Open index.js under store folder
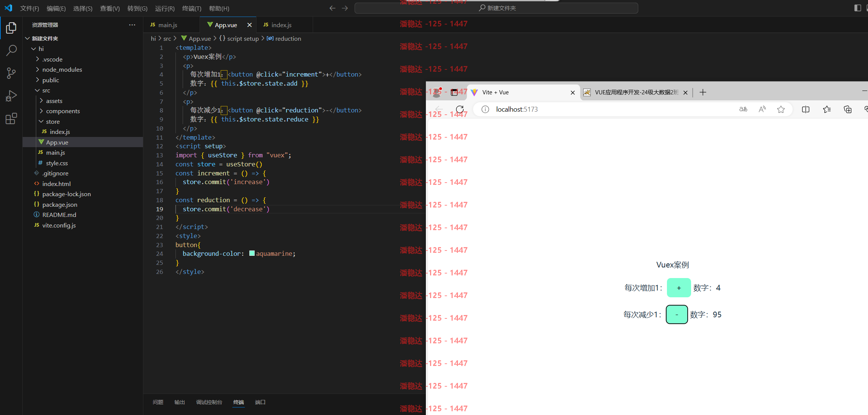868x415 pixels. coord(83,132)
